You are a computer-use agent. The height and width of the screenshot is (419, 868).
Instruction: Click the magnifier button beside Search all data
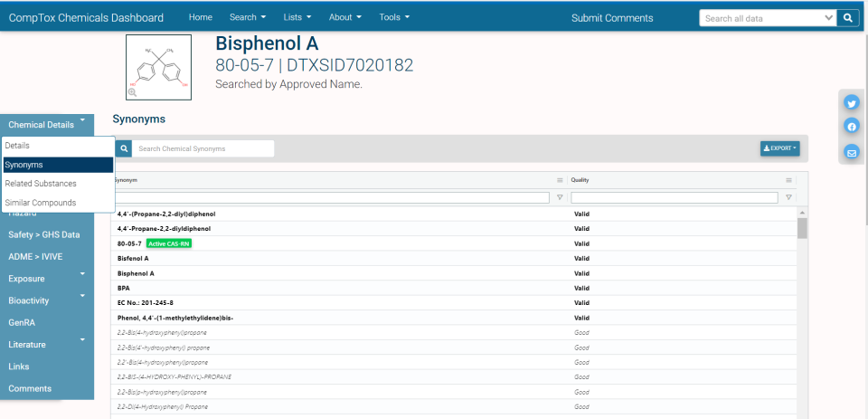(848, 18)
